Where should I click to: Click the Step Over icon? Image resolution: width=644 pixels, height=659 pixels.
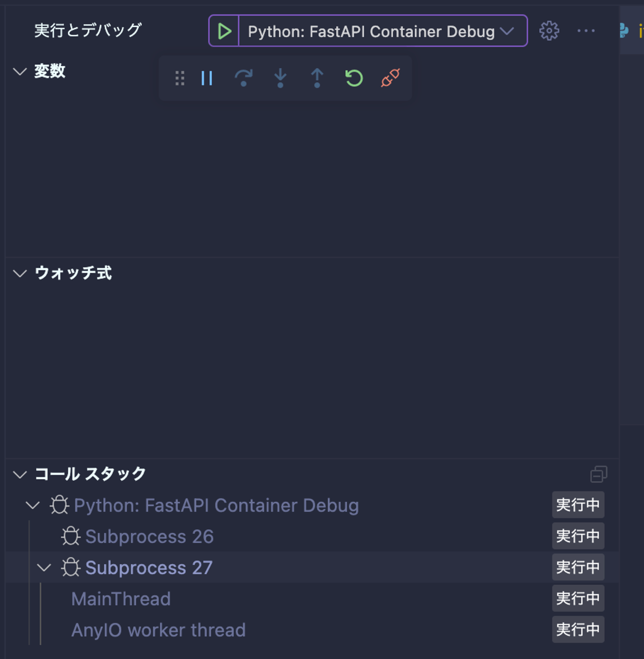tap(243, 78)
